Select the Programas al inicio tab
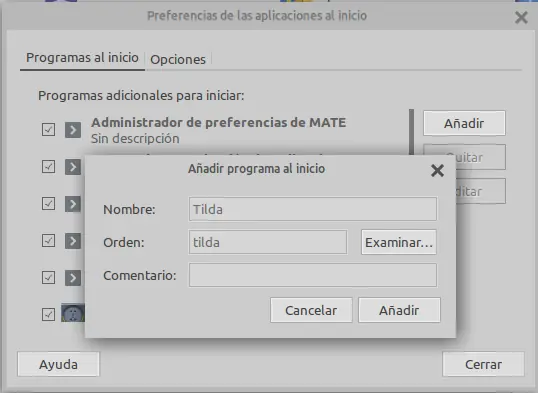This screenshot has width=538, height=393. click(82, 58)
